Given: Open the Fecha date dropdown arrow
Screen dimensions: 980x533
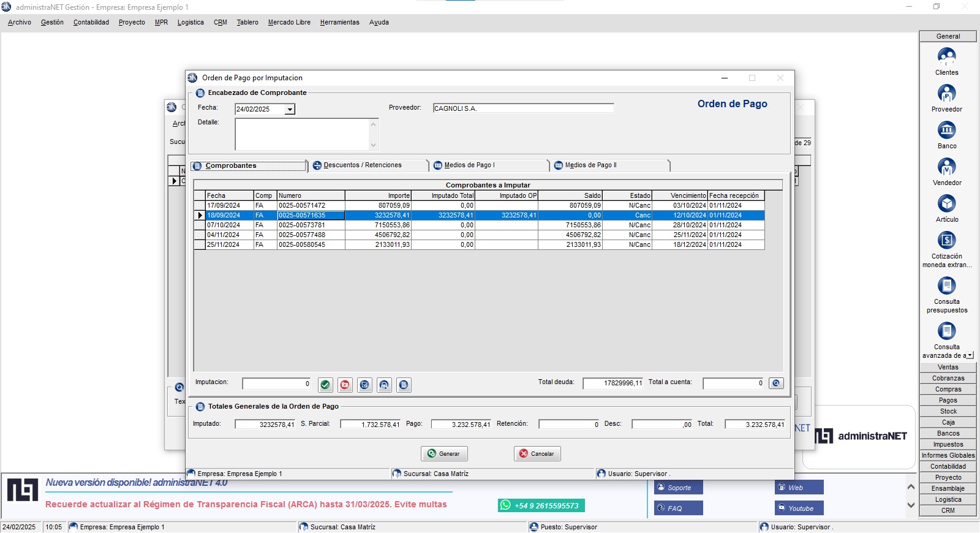Looking at the screenshot, I should 290,109.
